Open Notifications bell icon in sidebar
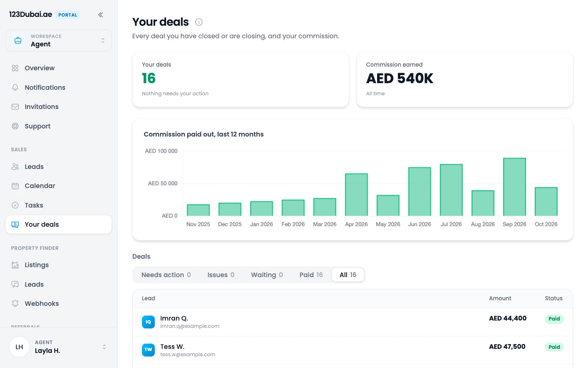This screenshot has height=368, width=588. point(15,88)
